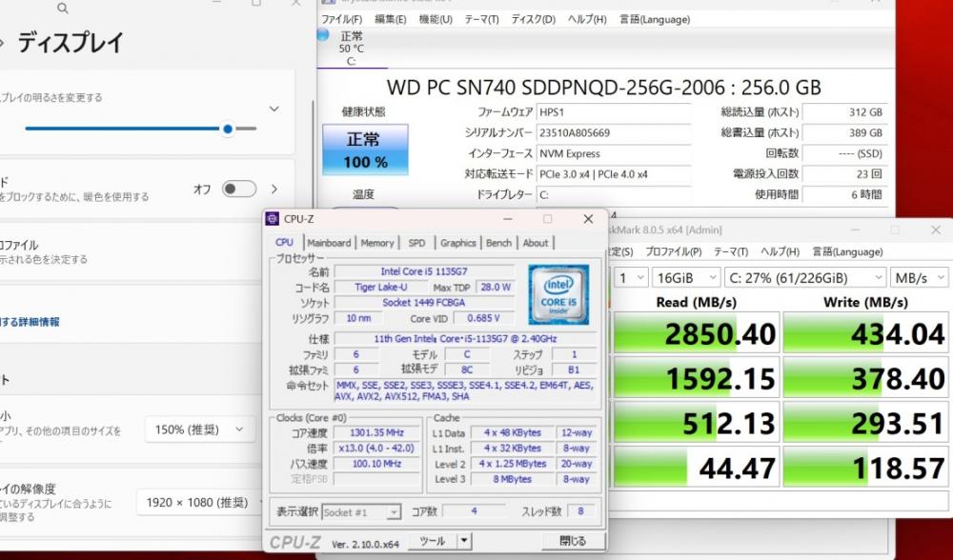The height and width of the screenshot is (560, 953).
Task: Click the 1592.15 read result cell
Action: tap(696, 378)
